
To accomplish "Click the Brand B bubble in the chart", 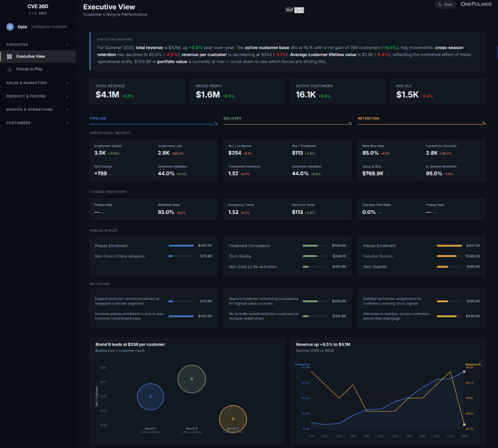I will pos(191,378).
